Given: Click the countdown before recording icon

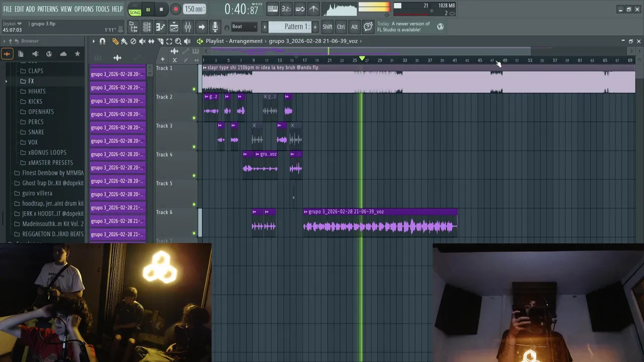Looking at the screenshot, I should click(286, 9).
